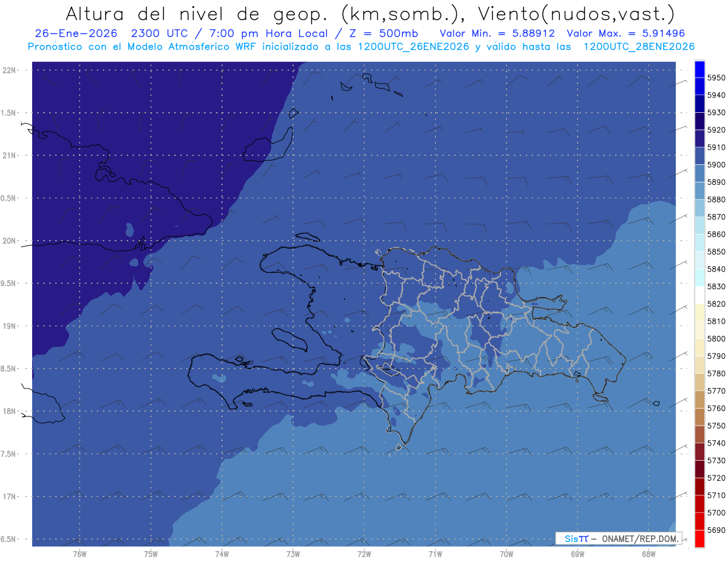Click the '74W' longitude label
Viewport: 728px width, 562px height.
pyautogui.click(x=222, y=554)
